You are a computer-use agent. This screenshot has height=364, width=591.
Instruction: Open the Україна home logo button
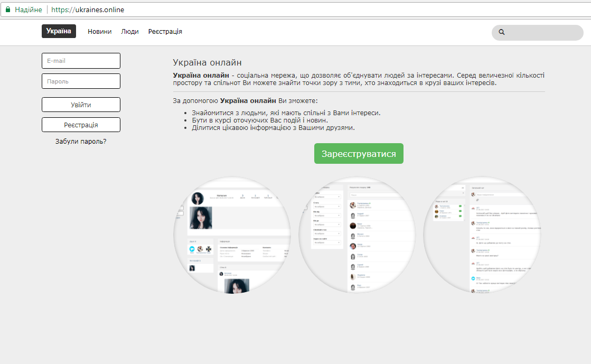click(59, 31)
